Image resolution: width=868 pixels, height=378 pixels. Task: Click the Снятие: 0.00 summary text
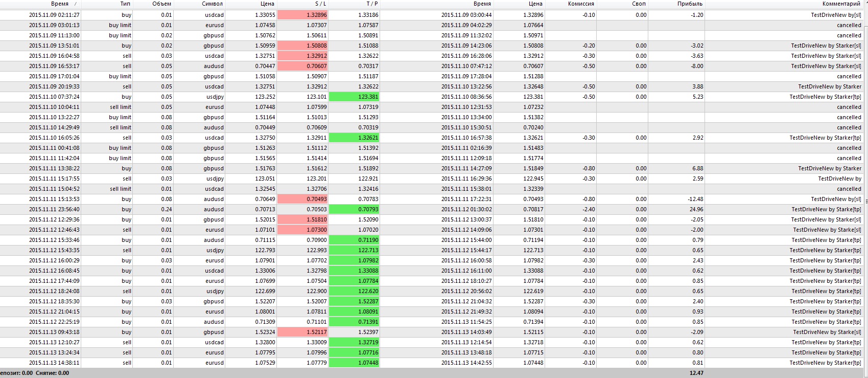click(52, 373)
